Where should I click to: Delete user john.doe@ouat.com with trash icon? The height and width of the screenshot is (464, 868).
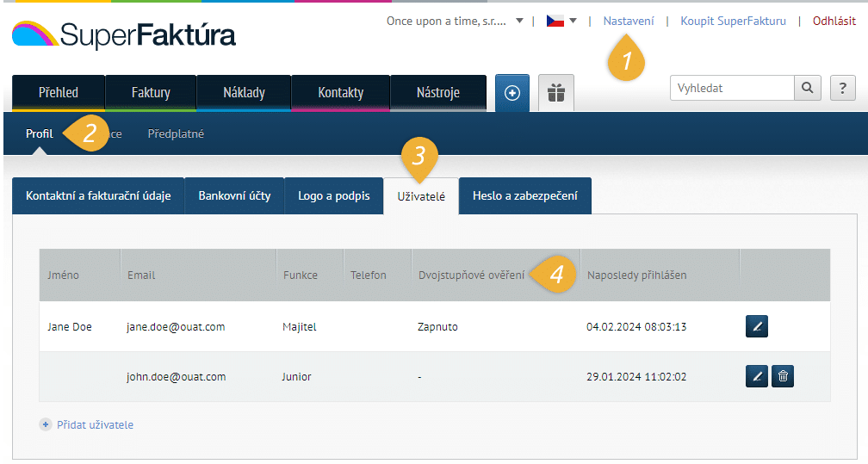783,376
